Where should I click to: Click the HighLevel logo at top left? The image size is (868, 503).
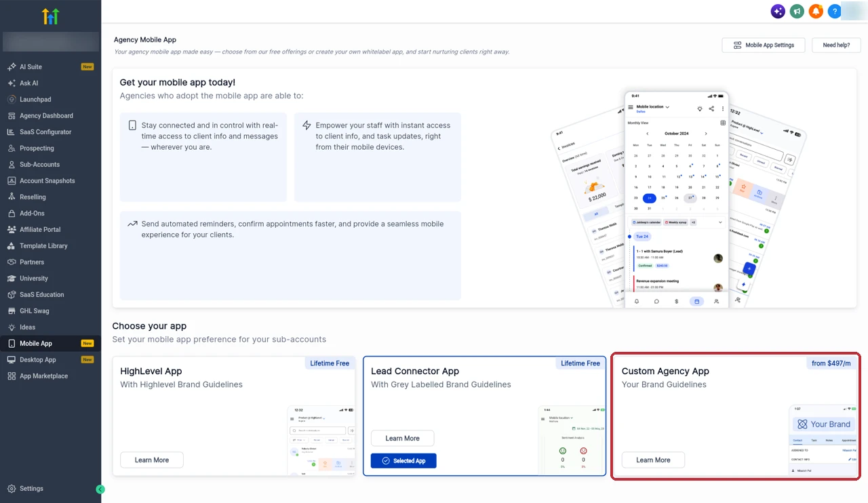point(50,16)
